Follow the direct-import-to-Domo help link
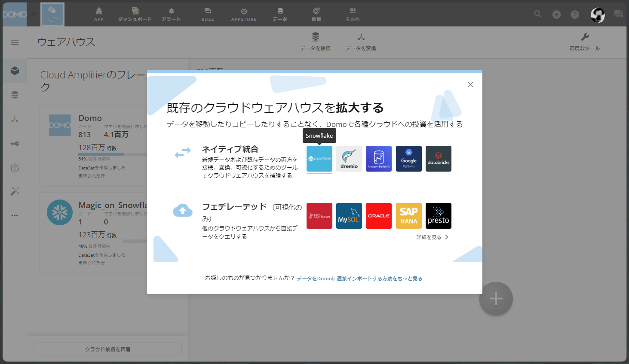Screen dimensions: 629x364 click(360, 278)
